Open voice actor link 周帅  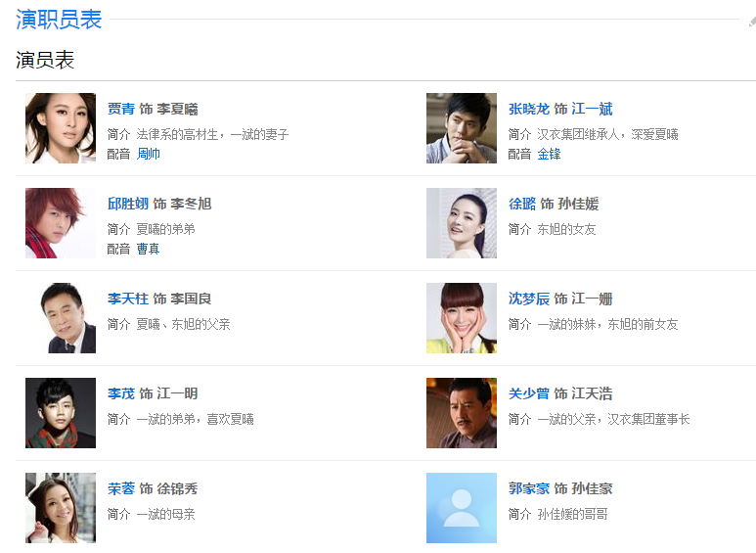point(149,154)
